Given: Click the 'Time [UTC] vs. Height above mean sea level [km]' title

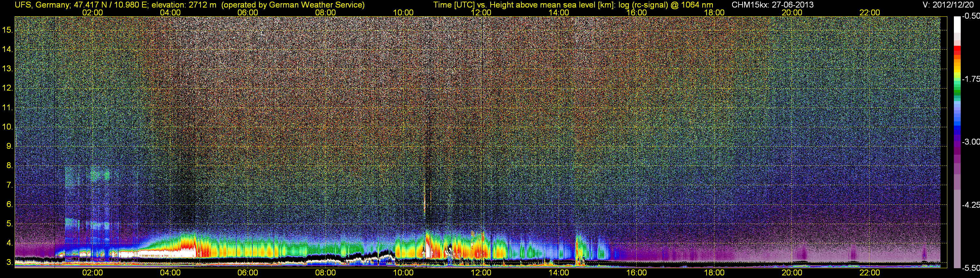Looking at the screenshot, I should pyautogui.click(x=524, y=5).
